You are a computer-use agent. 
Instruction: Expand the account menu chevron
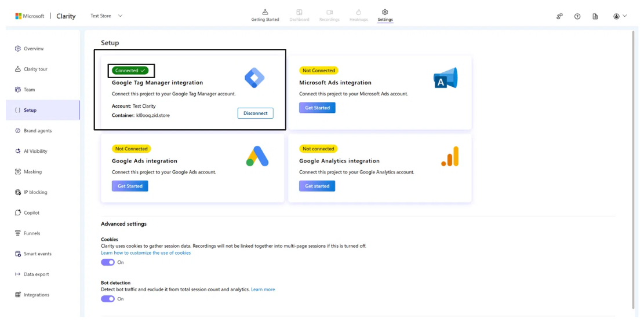click(x=625, y=16)
